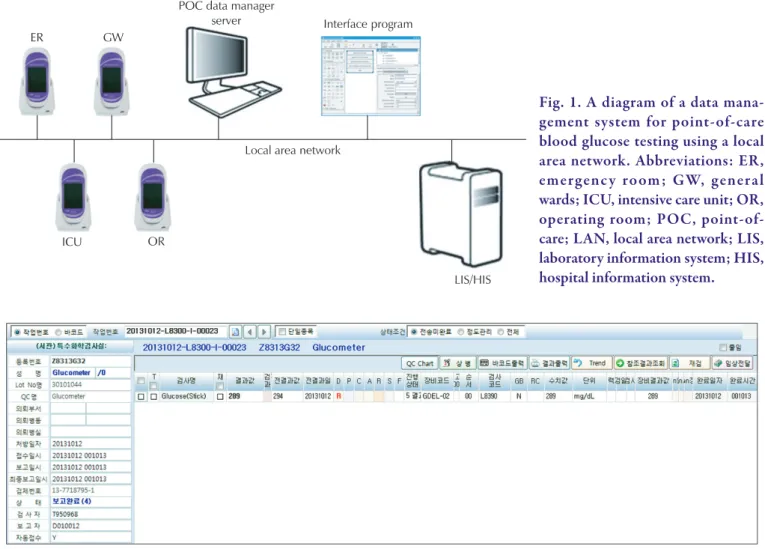Viewport: 765px width, 549px height.
Task: Select the 바코드 radio button
Action: (x=58, y=332)
